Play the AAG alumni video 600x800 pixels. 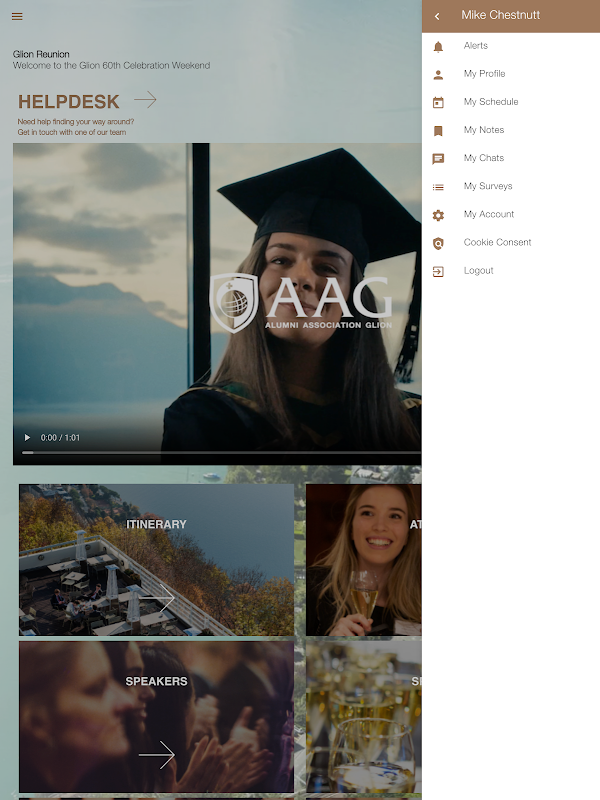(x=27, y=438)
